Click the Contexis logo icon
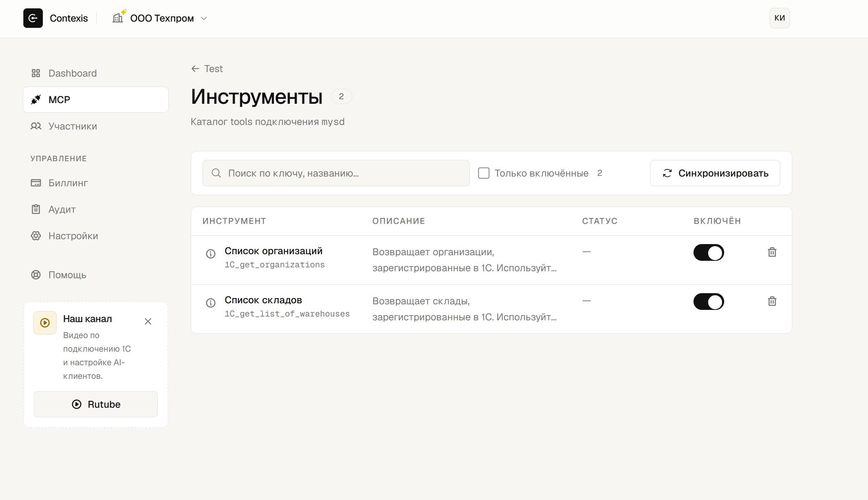The image size is (868, 500). point(33,18)
